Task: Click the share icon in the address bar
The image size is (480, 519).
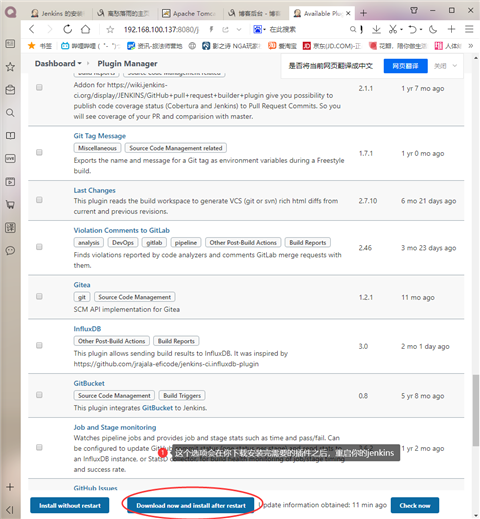Action: tap(226, 30)
